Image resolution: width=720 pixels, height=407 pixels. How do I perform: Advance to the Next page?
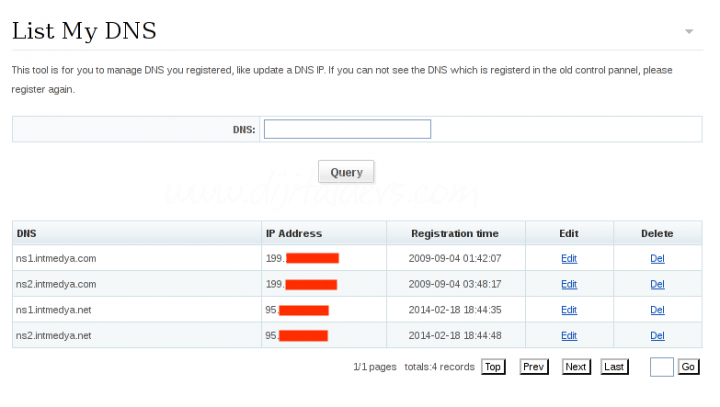576,367
